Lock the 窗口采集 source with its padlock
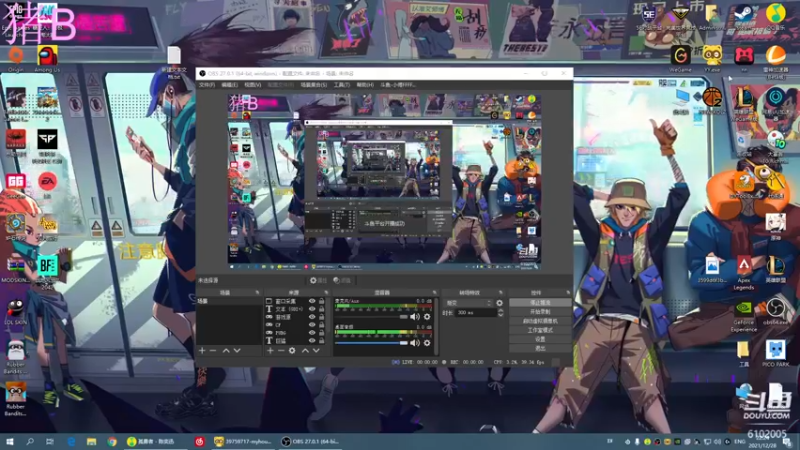Screen dimensions: 800x450 (321, 301)
